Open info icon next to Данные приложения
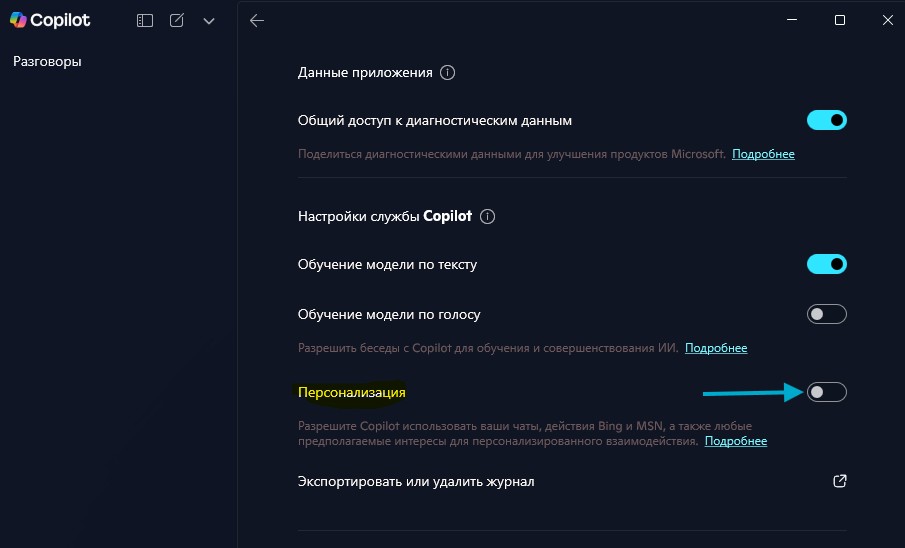Screen dimensions: 905x548 tap(447, 73)
